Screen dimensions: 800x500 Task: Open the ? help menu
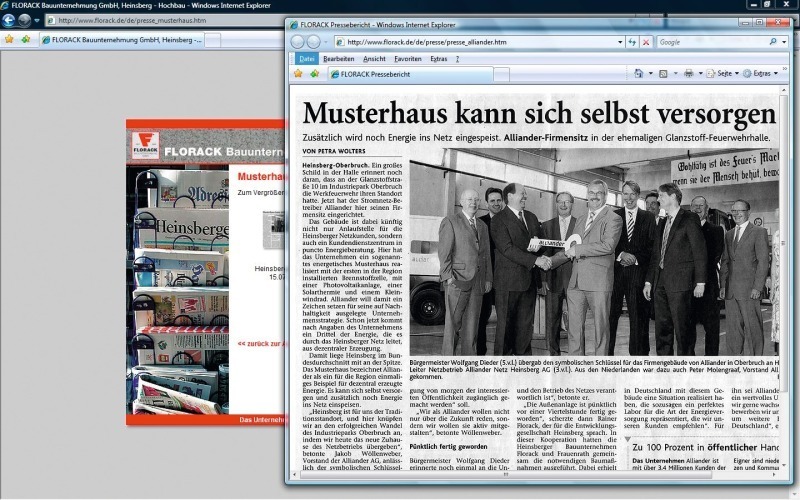coord(457,59)
